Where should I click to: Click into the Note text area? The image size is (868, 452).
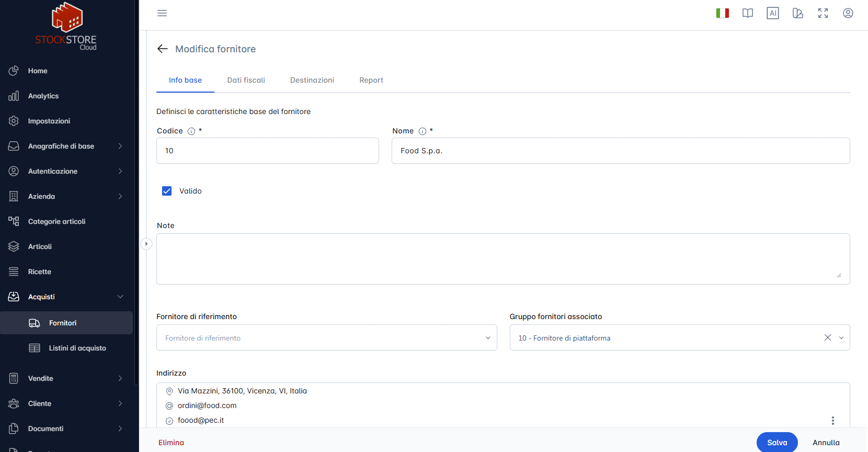pyautogui.click(x=503, y=259)
